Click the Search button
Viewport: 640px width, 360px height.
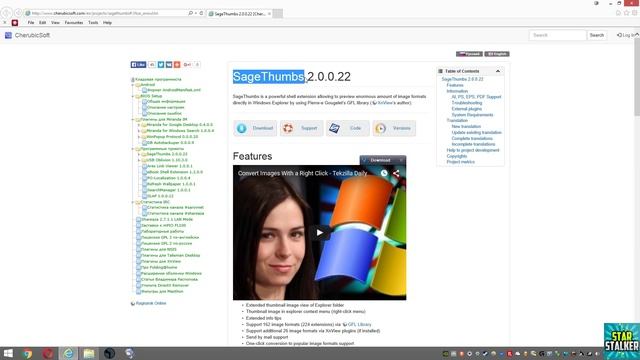click(596, 35)
